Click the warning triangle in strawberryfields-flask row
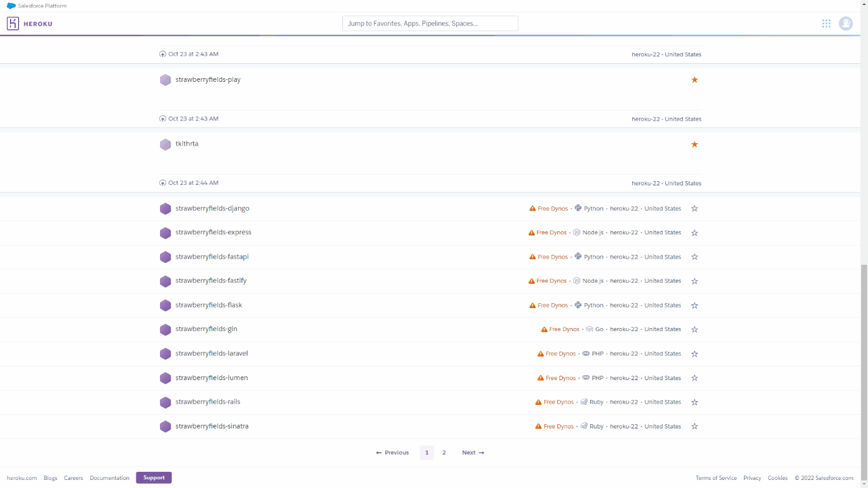This screenshot has width=868, height=488. [x=533, y=306]
